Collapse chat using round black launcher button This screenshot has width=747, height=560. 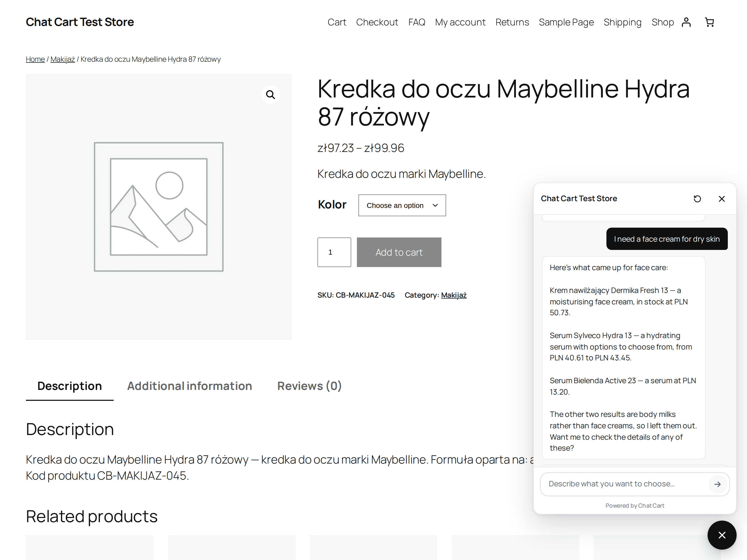tap(722, 535)
